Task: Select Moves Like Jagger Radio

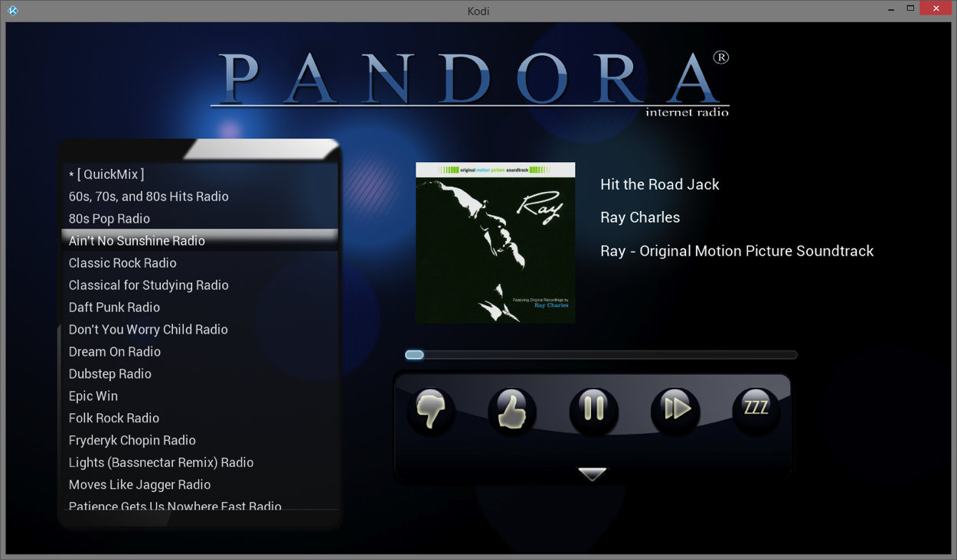Action: 199,484
